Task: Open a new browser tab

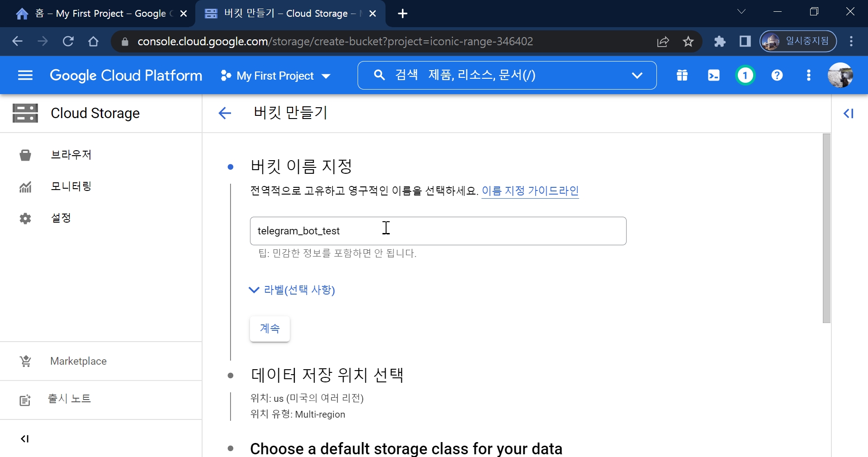Action: click(x=403, y=14)
